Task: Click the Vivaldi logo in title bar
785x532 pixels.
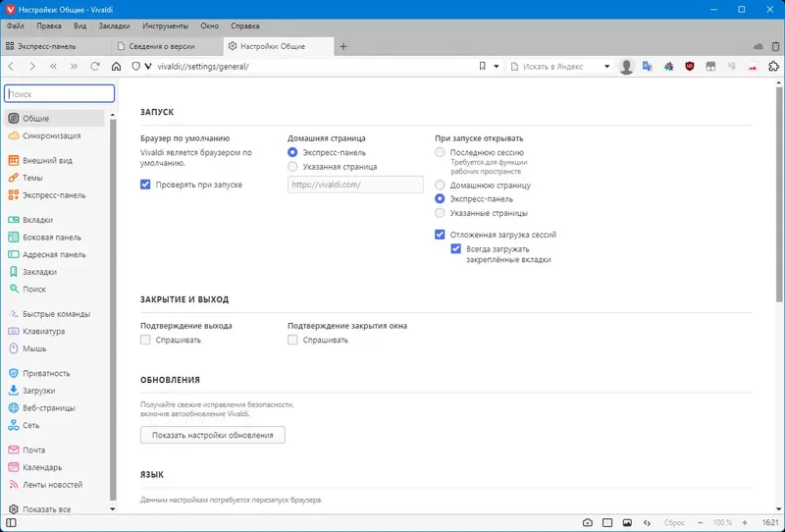Action: (x=10, y=10)
